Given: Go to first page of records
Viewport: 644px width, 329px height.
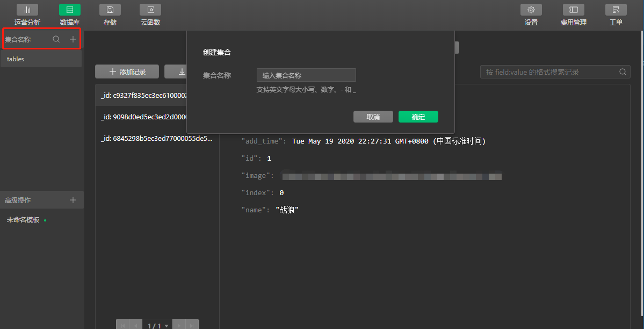Looking at the screenshot, I should pyautogui.click(x=123, y=326).
